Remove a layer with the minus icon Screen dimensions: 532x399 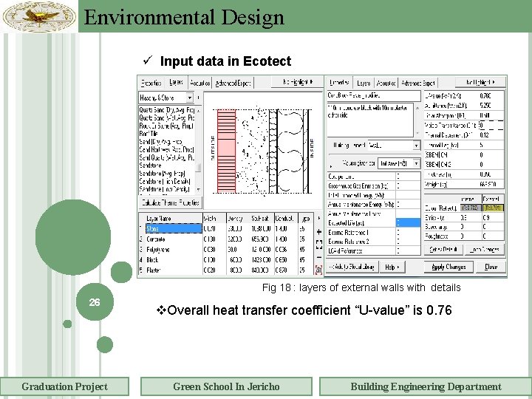[x=318, y=258]
